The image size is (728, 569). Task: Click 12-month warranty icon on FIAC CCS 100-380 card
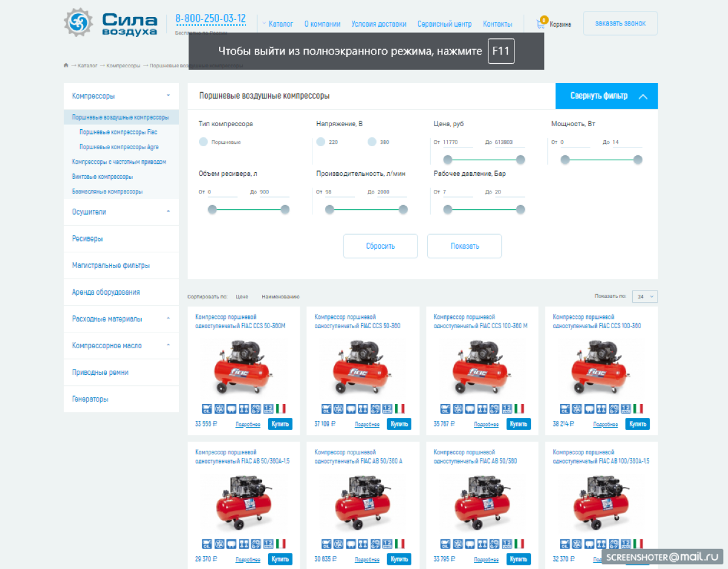626,409
